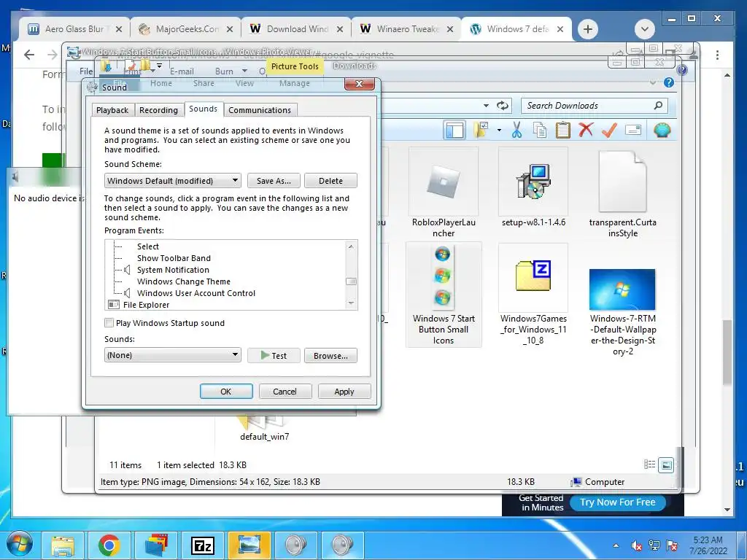Click the Chrome back arrow
The image size is (747, 560).
tap(29, 55)
